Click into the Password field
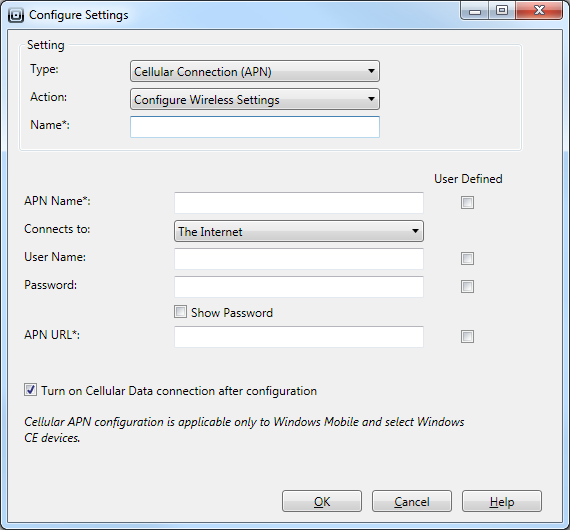This screenshot has width=570, height=530. (299, 287)
